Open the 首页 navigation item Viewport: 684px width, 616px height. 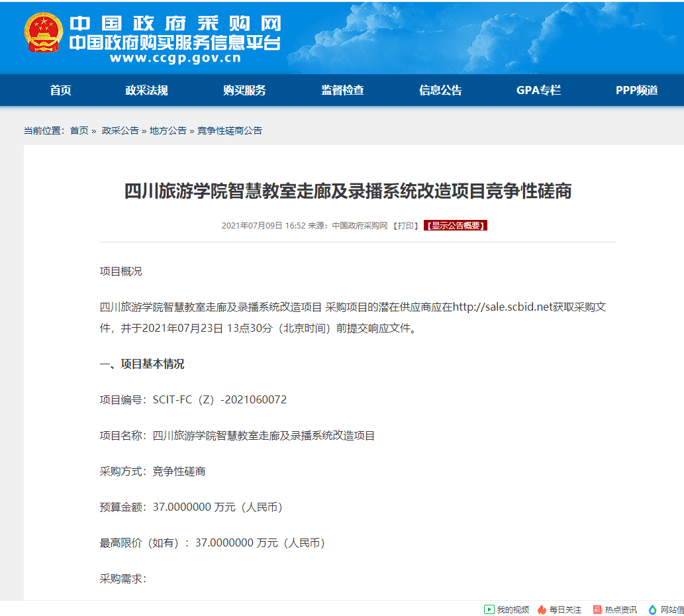[x=60, y=90]
